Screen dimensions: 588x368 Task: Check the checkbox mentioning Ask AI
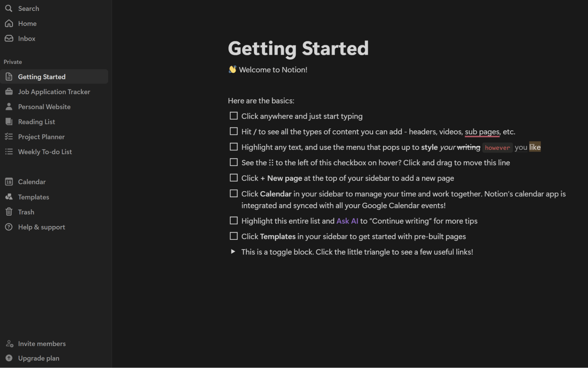pos(233,220)
